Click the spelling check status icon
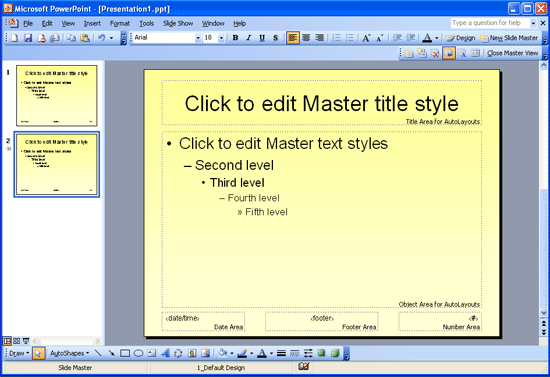Screen dimensions: 550x377 pos(304,367)
